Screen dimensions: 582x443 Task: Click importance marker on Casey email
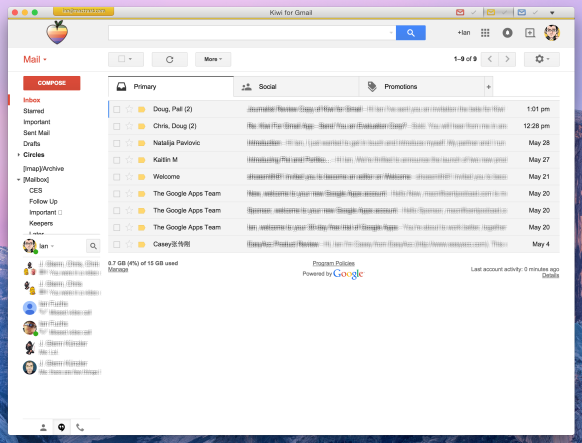click(x=141, y=245)
